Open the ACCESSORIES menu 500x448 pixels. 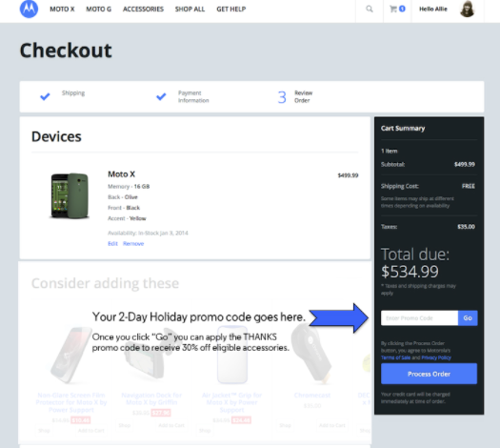tap(143, 10)
